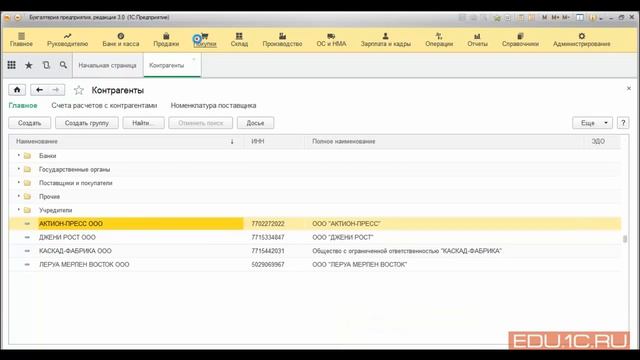Open the Покупки section

tap(205, 40)
